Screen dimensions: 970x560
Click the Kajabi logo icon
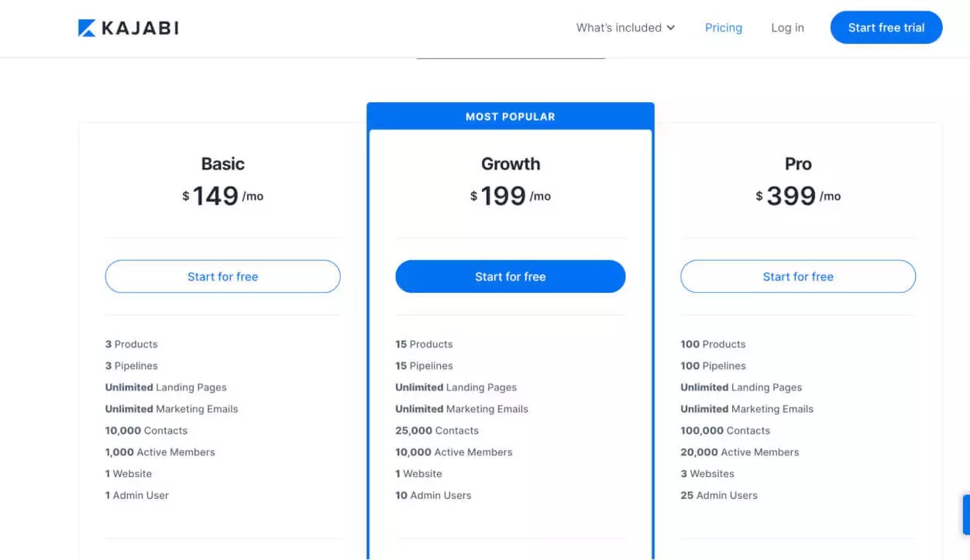click(87, 28)
